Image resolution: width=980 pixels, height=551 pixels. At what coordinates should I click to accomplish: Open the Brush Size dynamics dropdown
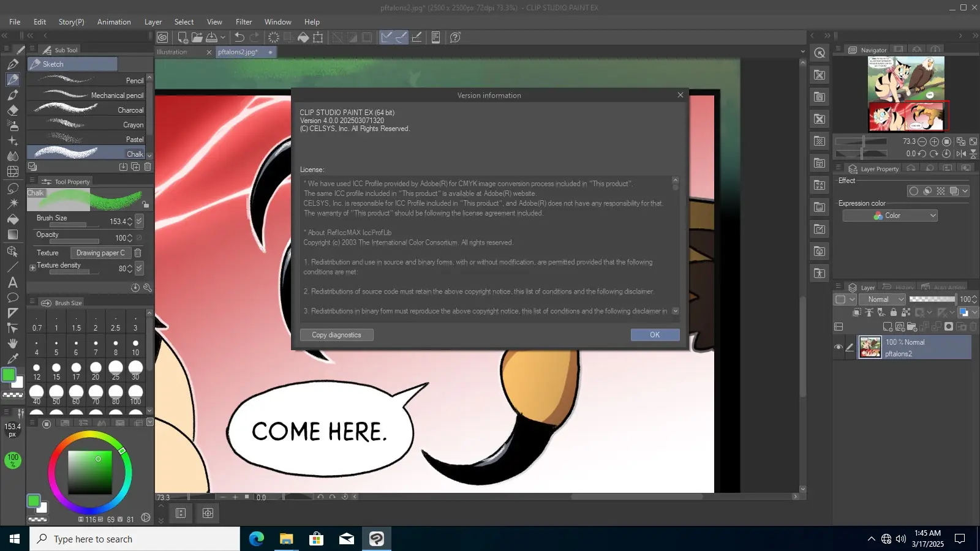pyautogui.click(x=139, y=221)
